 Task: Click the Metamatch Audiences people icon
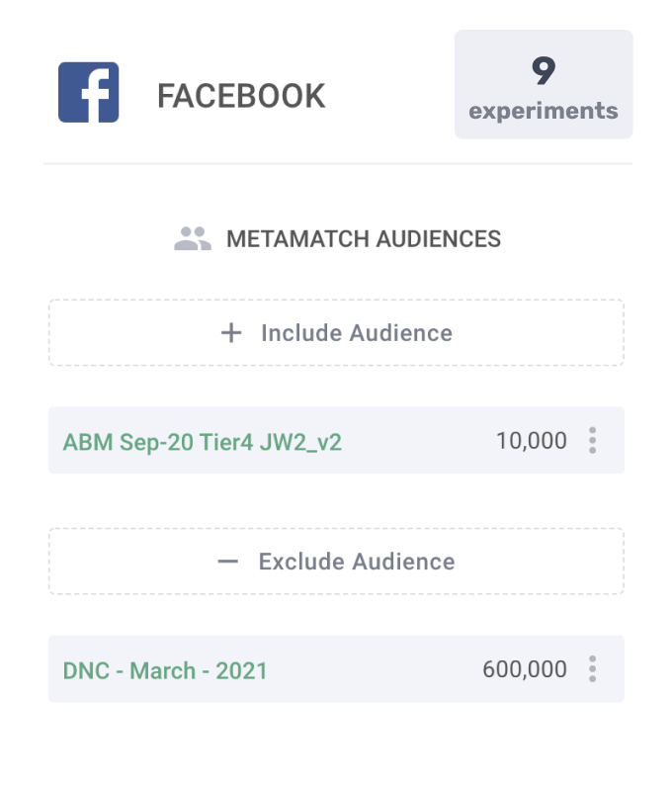(x=193, y=238)
